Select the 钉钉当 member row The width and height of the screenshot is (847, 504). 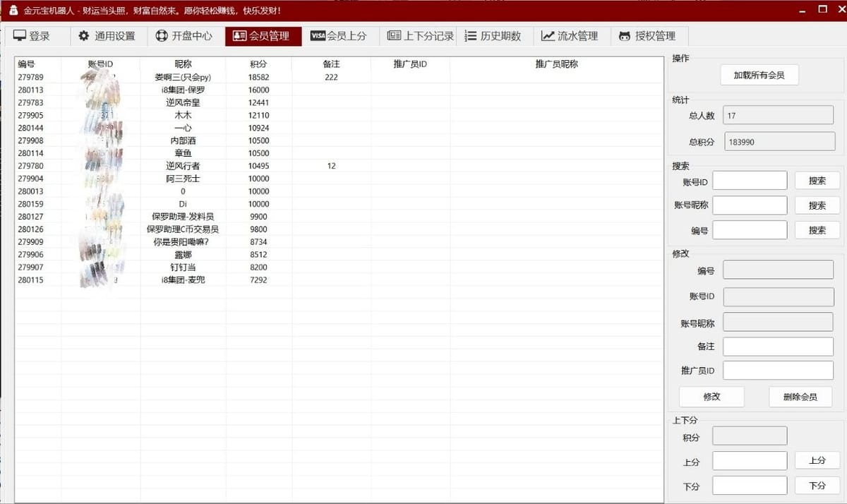(339, 268)
